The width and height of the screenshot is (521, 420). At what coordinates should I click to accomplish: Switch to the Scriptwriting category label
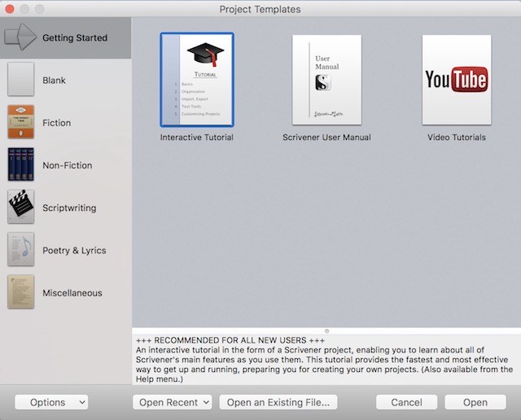[69, 208]
